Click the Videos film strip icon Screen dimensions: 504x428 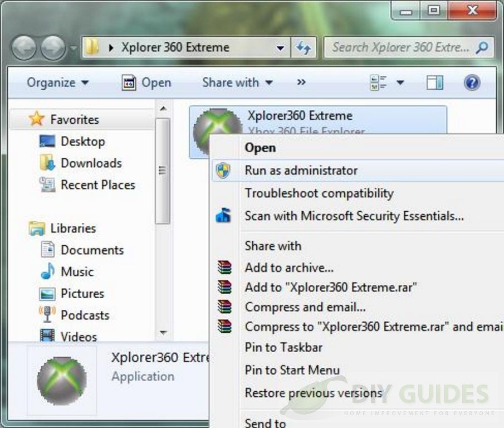pyautogui.click(x=47, y=335)
